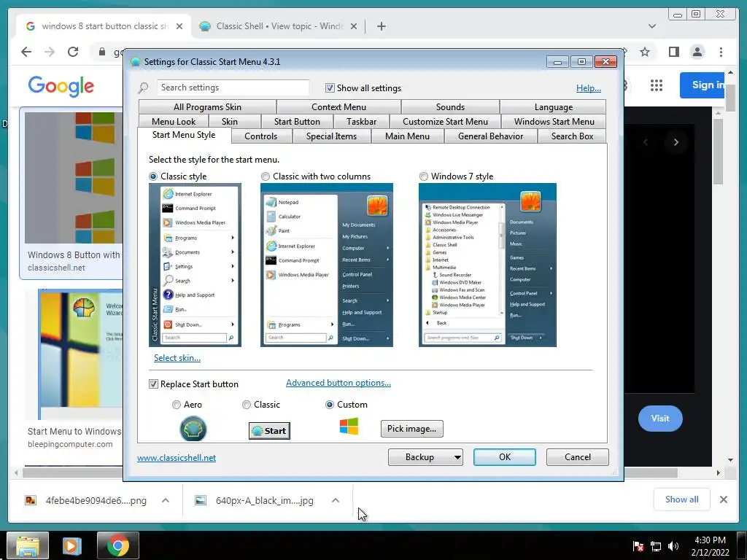The width and height of the screenshot is (747, 560).
Task: Click Show all downloads
Action: click(682, 499)
